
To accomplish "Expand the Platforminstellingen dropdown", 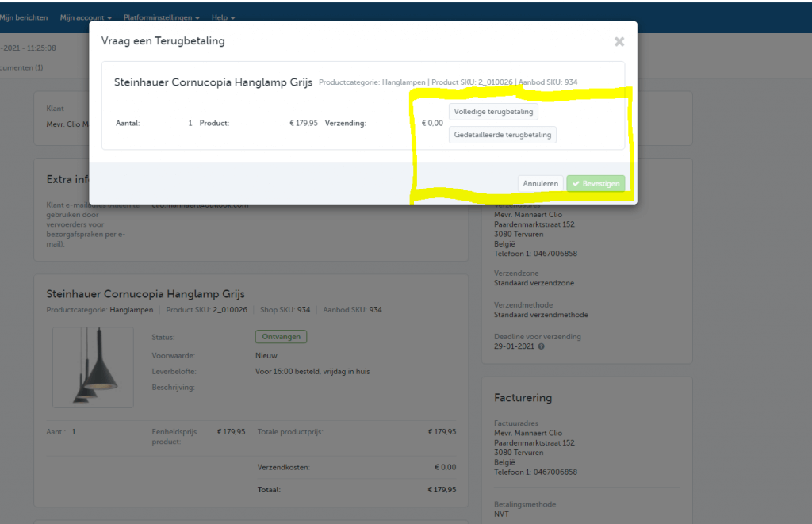I will pos(161,17).
